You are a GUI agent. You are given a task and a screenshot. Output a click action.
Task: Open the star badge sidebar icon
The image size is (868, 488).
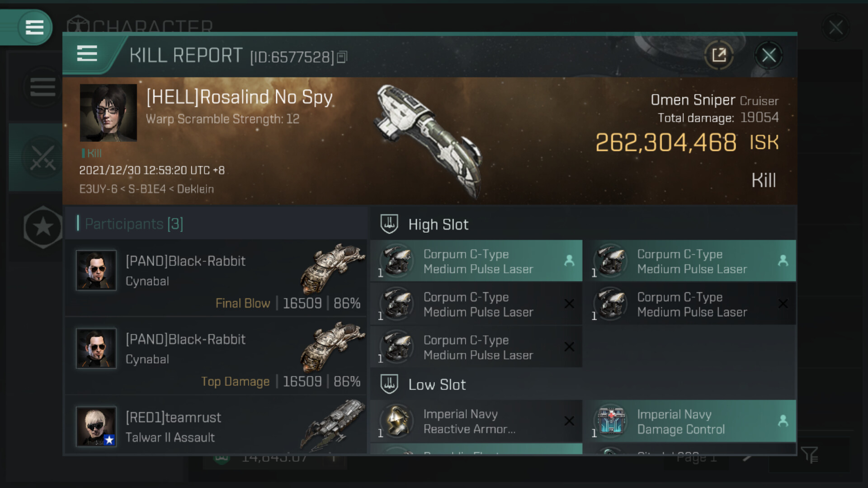pos(43,227)
